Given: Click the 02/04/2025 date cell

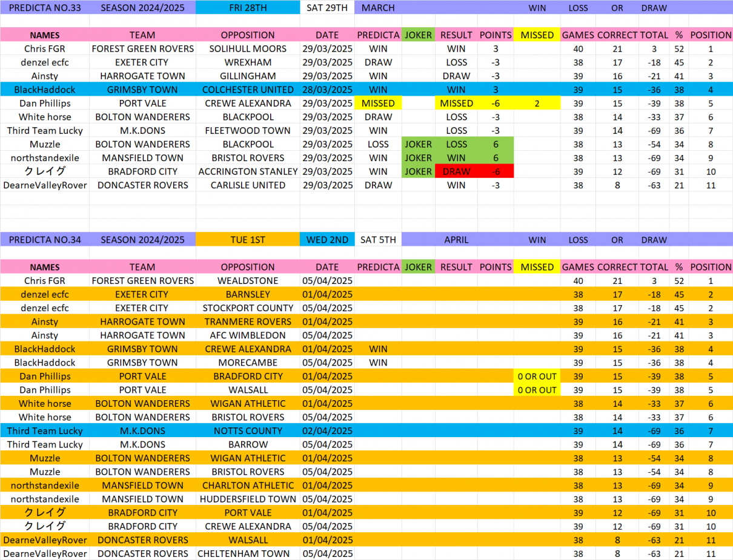Looking at the screenshot, I should coord(327,431).
